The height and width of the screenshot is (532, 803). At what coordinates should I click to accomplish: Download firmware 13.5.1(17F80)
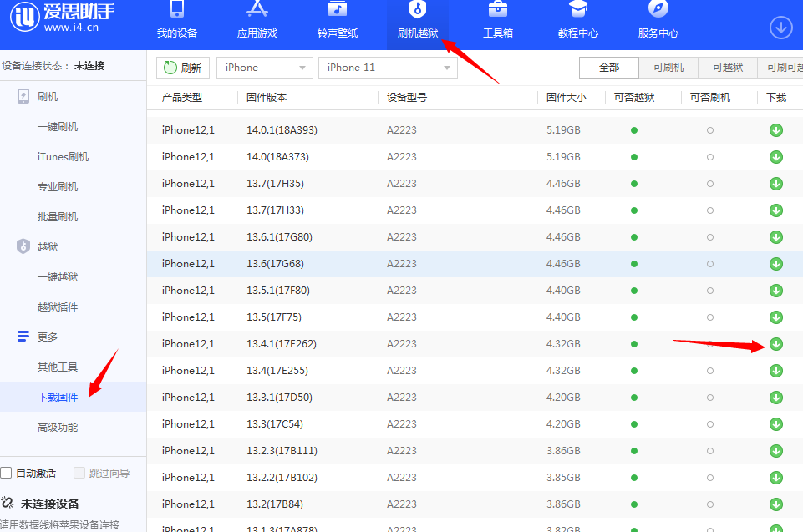point(776,291)
